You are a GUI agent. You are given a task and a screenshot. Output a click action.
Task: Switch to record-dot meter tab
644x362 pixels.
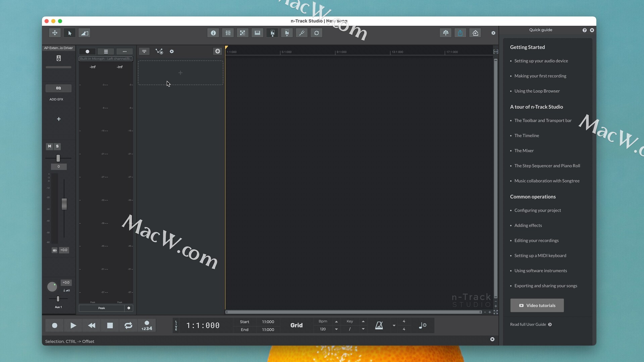pos(87,52)
